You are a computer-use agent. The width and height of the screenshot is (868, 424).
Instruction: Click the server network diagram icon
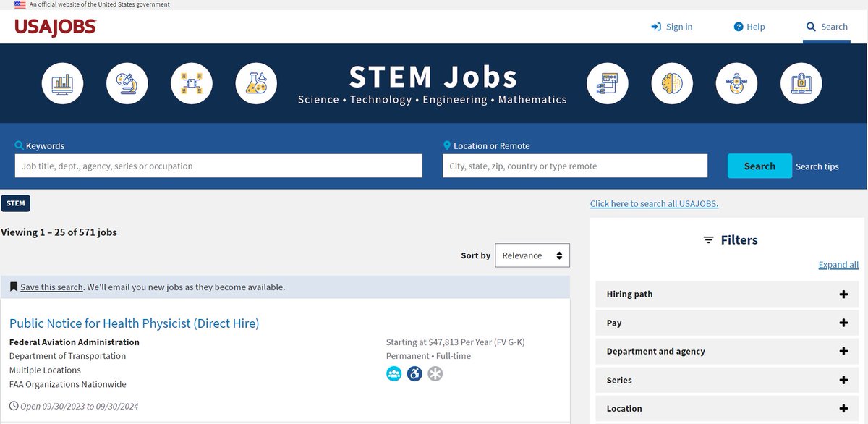pos(608,84)
